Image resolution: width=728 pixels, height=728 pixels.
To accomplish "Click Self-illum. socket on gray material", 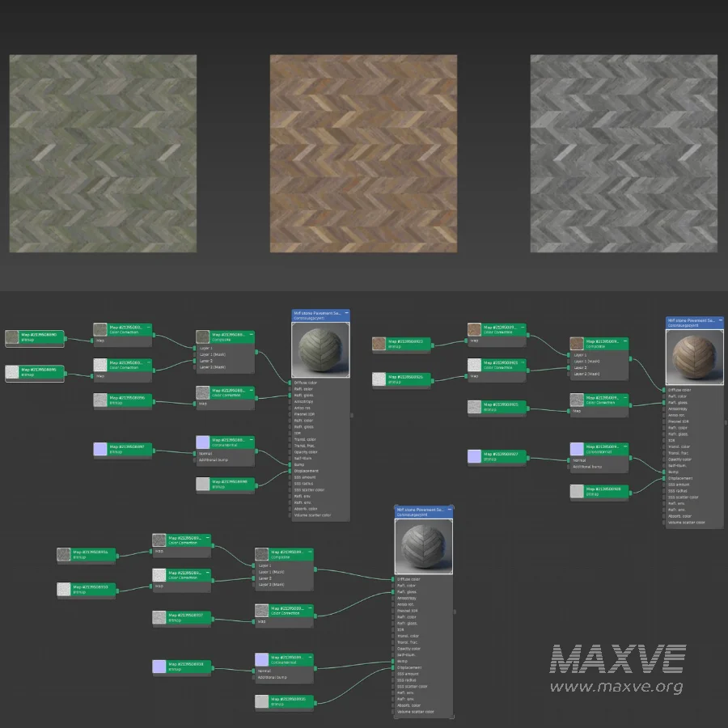I will pyautogui.click(x=393, y=654).
